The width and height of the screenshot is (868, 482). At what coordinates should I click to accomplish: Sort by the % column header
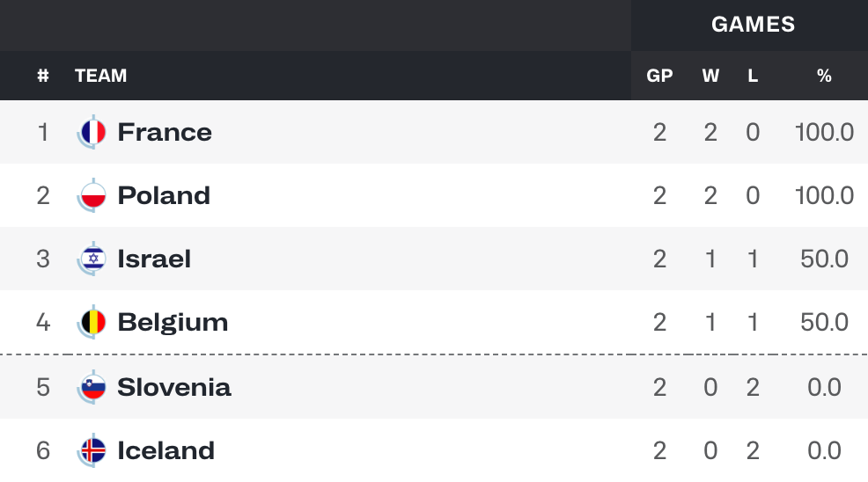tap(824, 76)
